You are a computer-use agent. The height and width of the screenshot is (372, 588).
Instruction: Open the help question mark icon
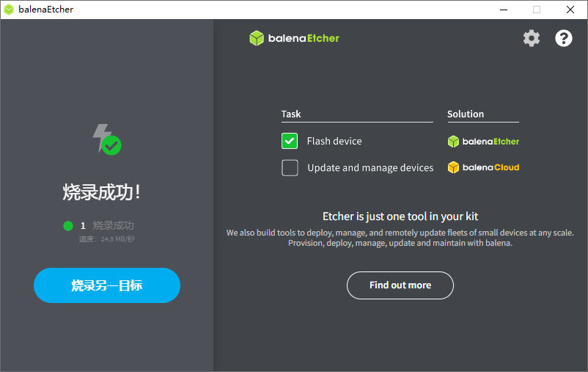(x=564, y=38)
